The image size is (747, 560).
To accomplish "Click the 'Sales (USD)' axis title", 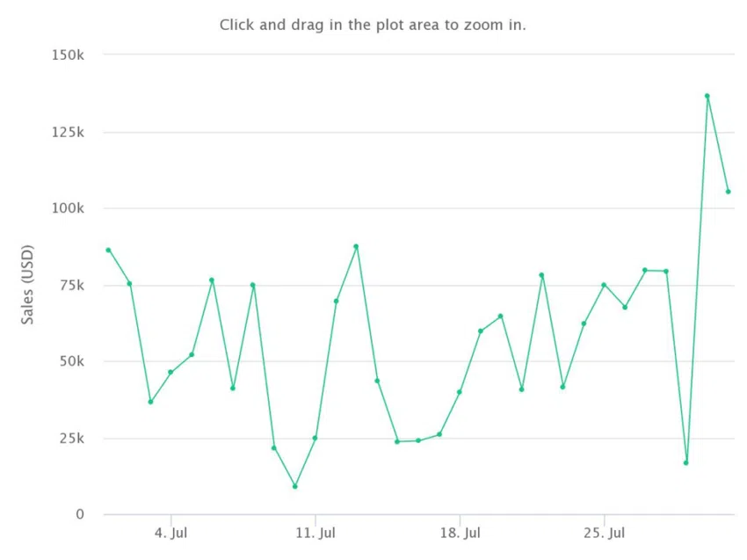I will coord(27,285).
